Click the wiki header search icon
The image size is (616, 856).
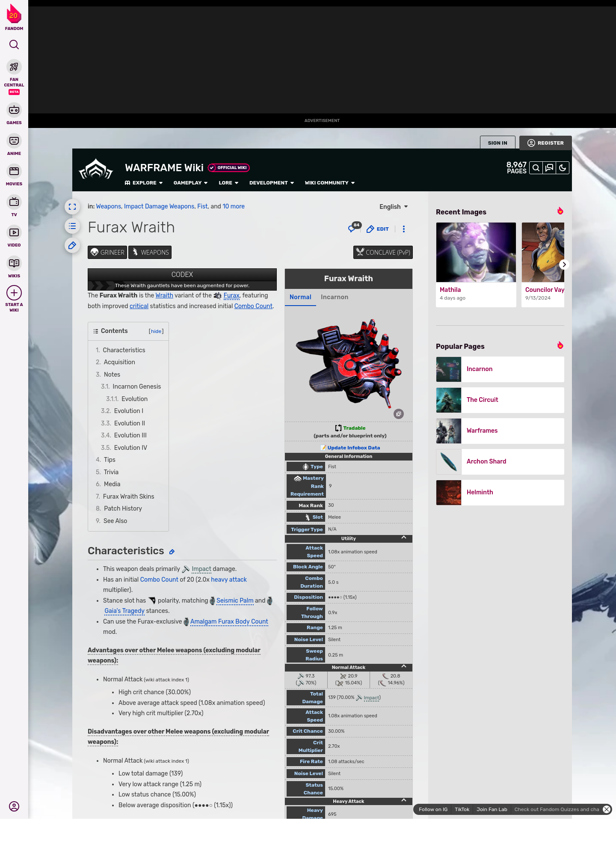click(536, 168)
